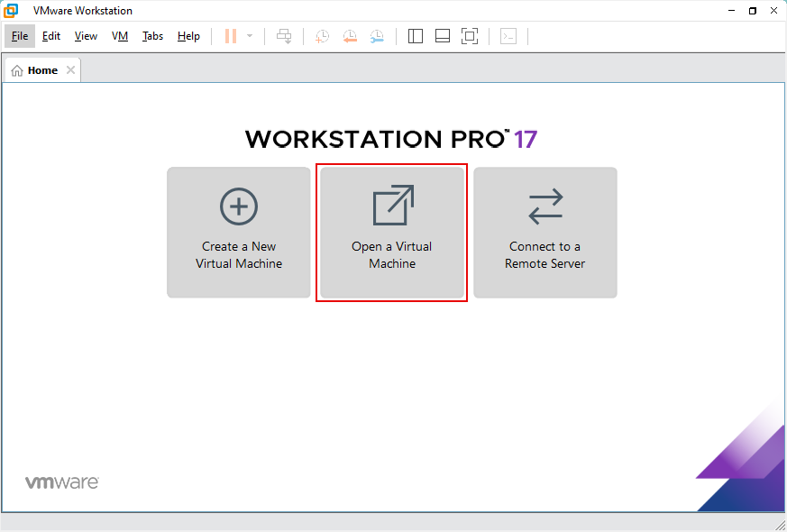Select the Home tab
The image size is (787, 532).
pyautogui.click(x=41, y=69)
